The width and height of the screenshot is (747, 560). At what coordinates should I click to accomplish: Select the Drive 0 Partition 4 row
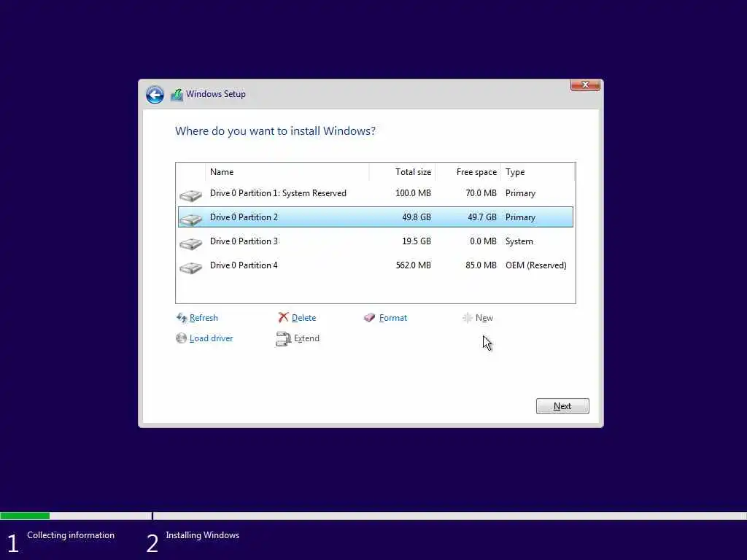pyautogui.click(x=376, y=265)
